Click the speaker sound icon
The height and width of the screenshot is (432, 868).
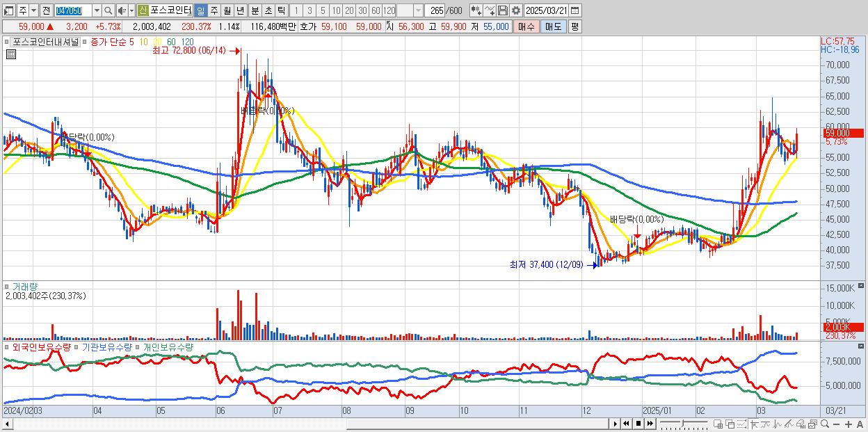pos(121,10)
